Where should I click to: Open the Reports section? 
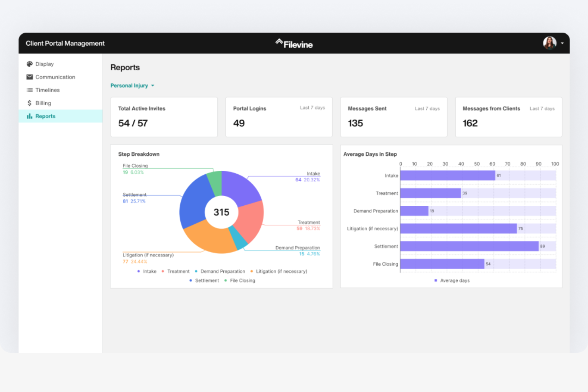pos(45,116)
